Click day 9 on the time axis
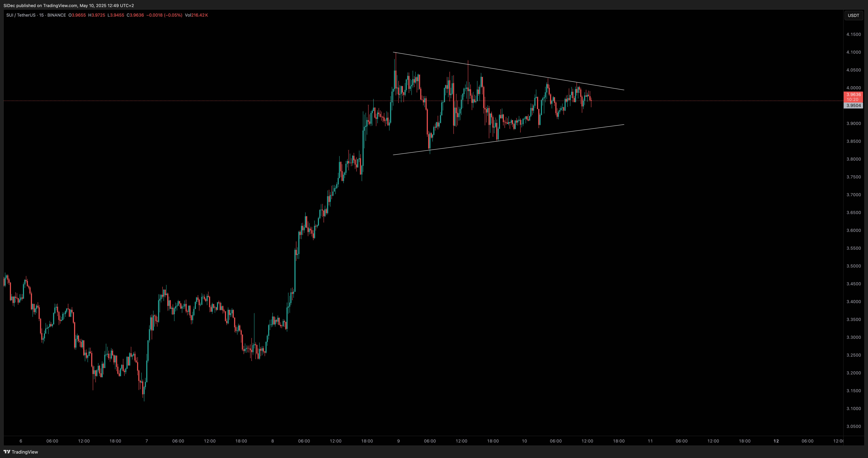868x458 pixels. (x=398, y=441)
